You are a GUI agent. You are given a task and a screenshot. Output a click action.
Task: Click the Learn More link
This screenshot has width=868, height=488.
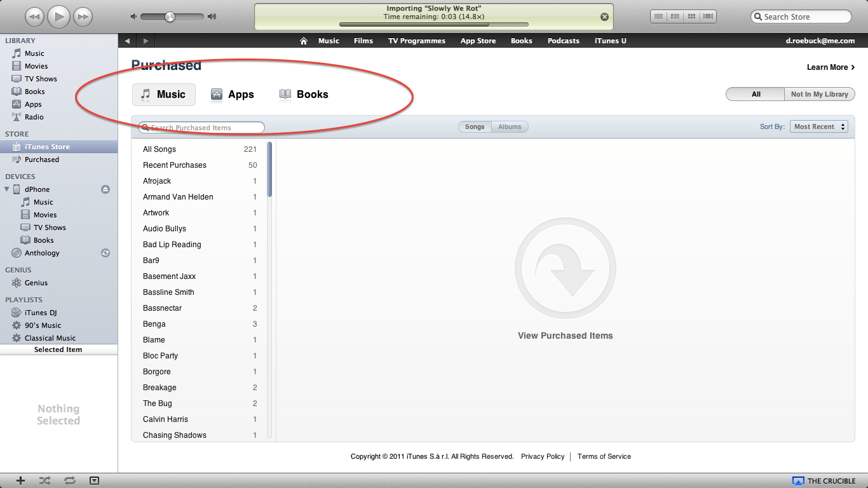(x=831, y=67)
